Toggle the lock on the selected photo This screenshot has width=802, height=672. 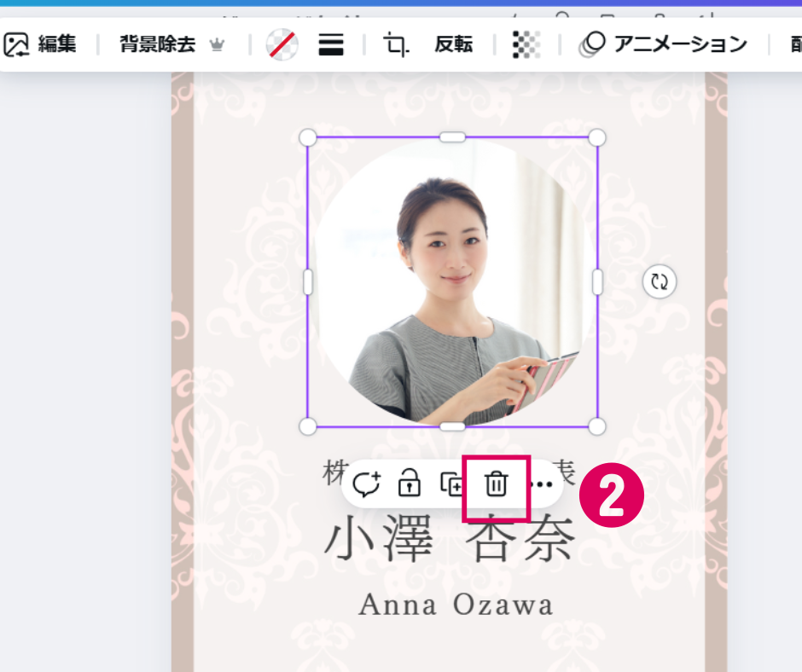coord(410,484)
